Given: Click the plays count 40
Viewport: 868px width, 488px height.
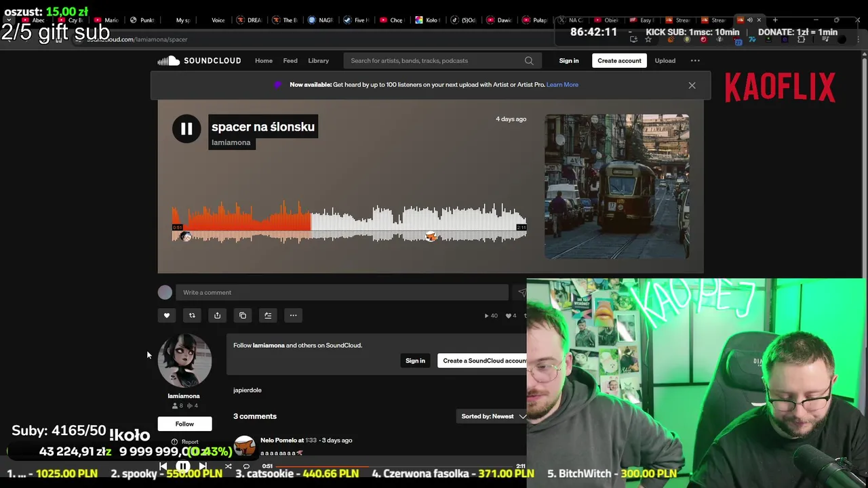Looking at the screenshot, I should [x=490, y=316].
